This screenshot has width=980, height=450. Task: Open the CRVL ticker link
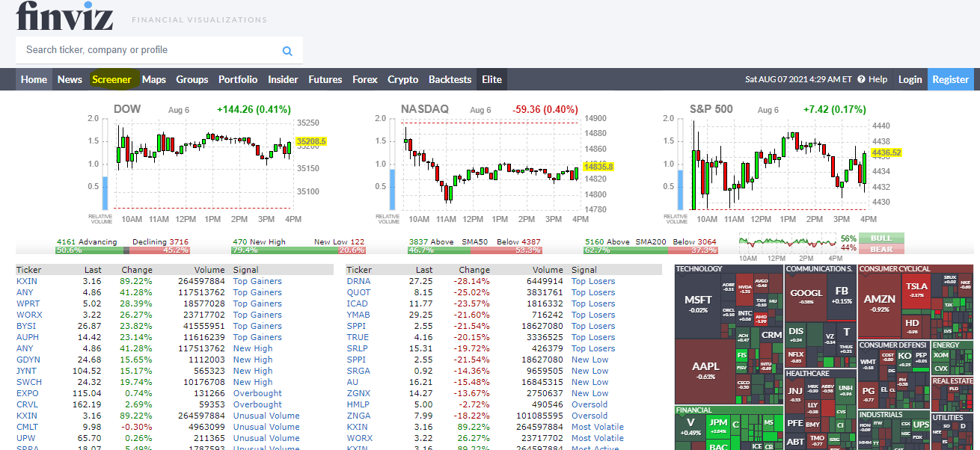(x=28, y=404)
